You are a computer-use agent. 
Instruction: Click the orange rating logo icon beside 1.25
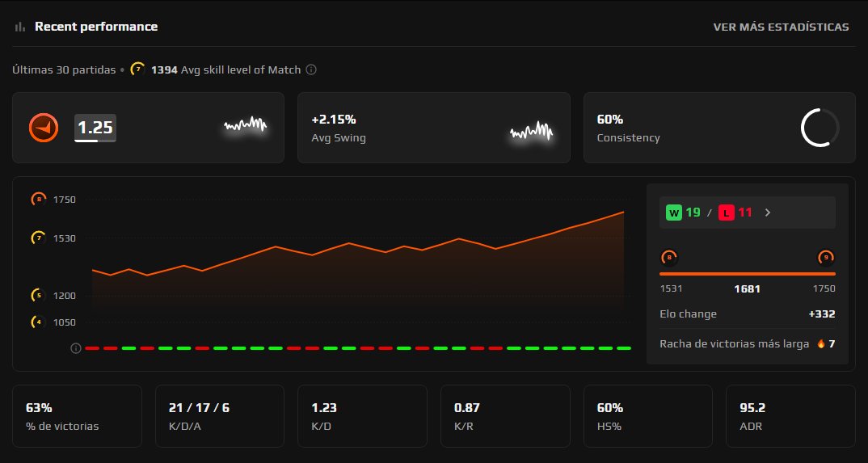pos(44,128)
